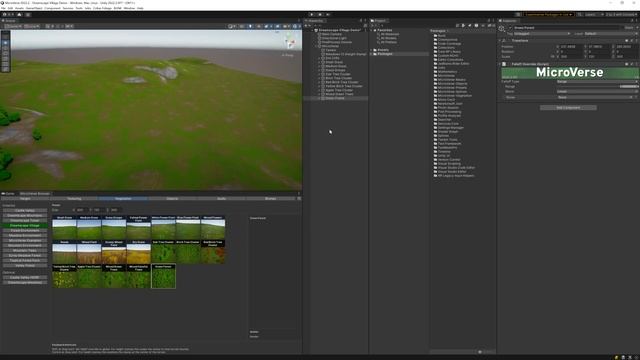Expand the Assets folder in Project
Image resolution: width=640 pixels, height=360 pixels.
pos(371,50)
